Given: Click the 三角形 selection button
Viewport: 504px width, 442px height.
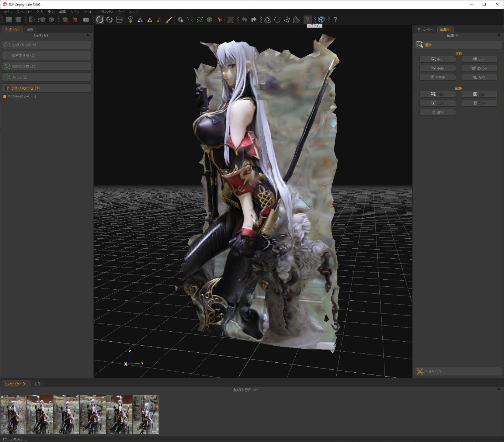Looking at the screenshot, I should [x=438, y=77].
